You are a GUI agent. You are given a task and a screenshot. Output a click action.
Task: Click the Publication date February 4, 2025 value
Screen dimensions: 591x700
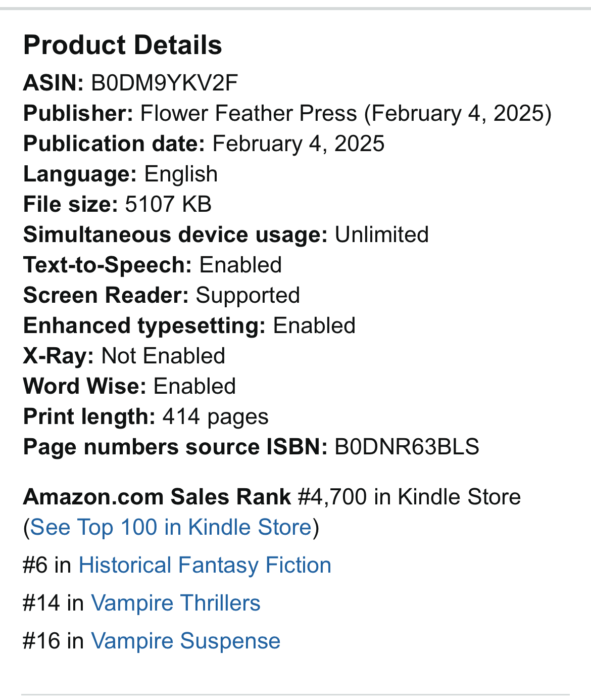click(299, 144)
